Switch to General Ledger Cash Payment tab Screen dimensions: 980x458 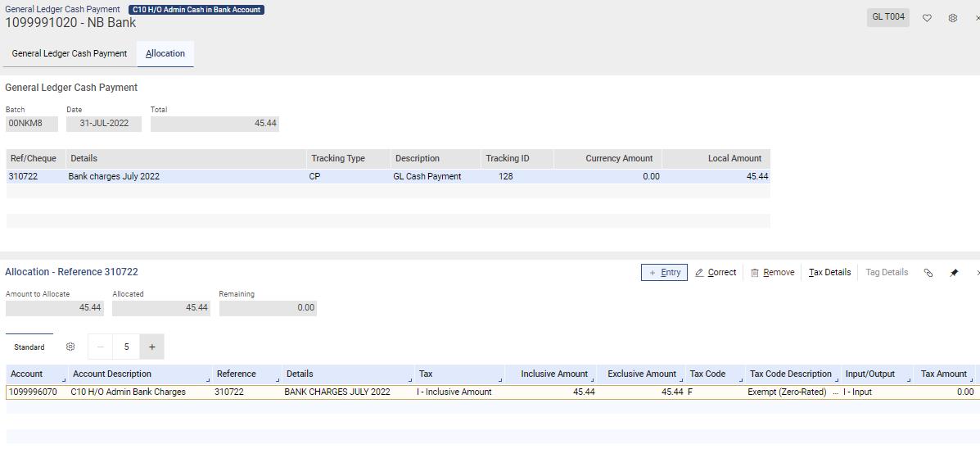tap(70, 54)
